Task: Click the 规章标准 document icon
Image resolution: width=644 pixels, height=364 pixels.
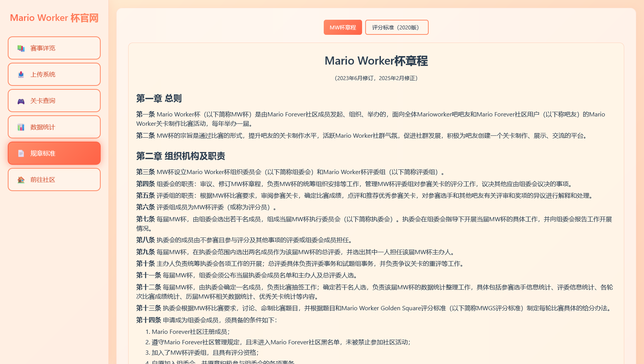Action: point(21,154)
